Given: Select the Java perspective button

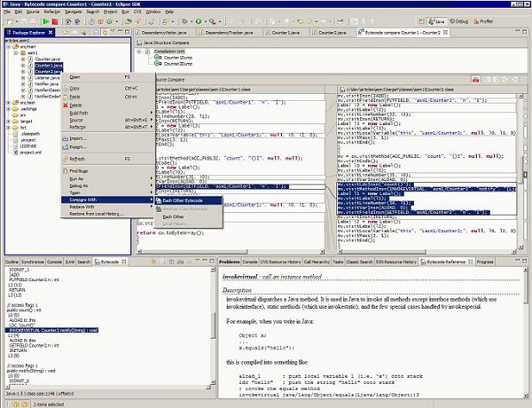Looking at the screenshot, I should [x=436, y=22].
